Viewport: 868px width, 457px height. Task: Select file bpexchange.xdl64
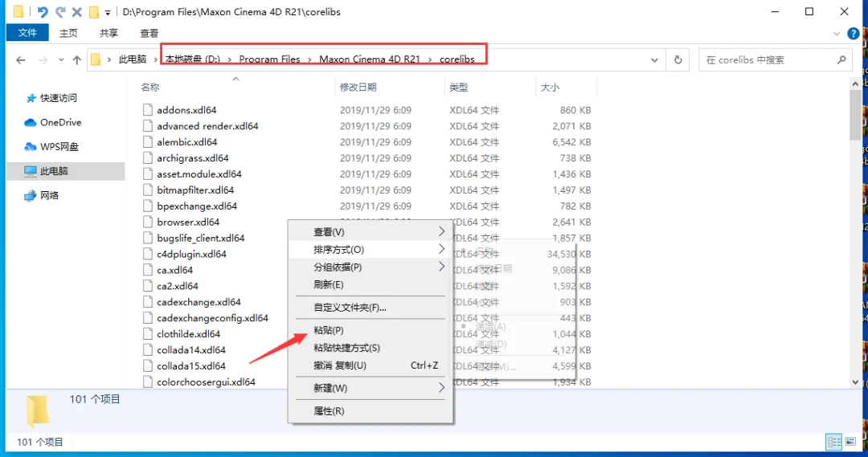click(197, 206)
